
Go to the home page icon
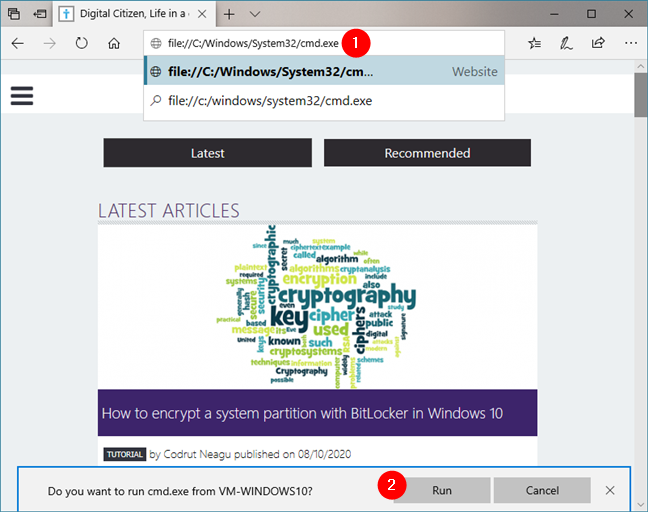pyautogui.click(x=114, y=43)
